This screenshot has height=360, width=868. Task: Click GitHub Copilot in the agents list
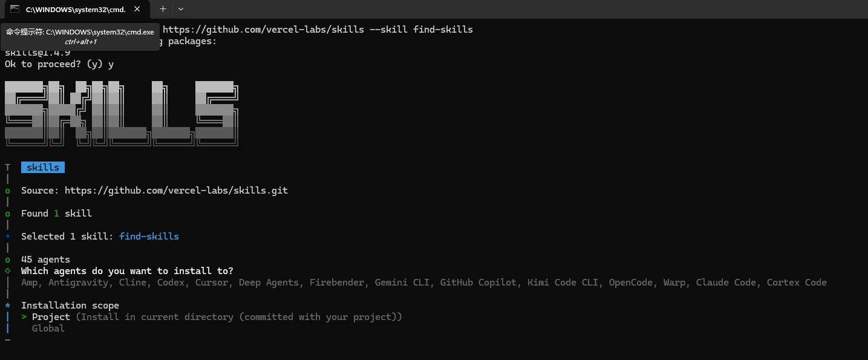click(478, 283)
